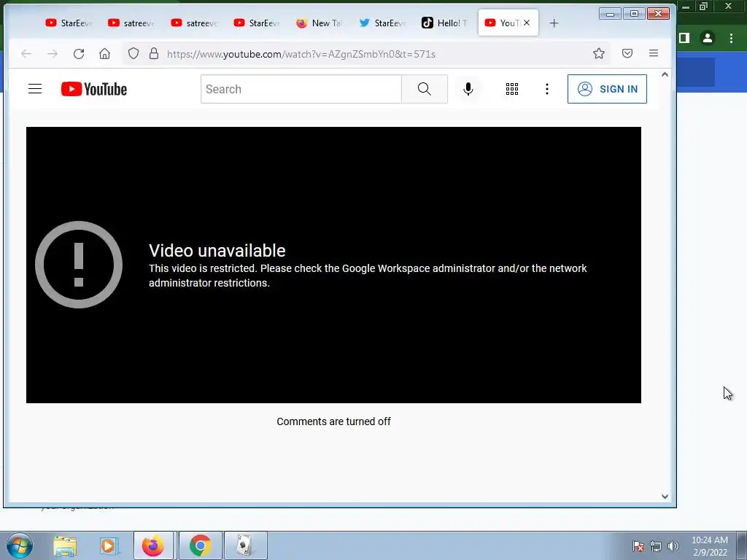Open a new Firefox tab
This screenshot has height=560, width=747.
click(554, 23)
